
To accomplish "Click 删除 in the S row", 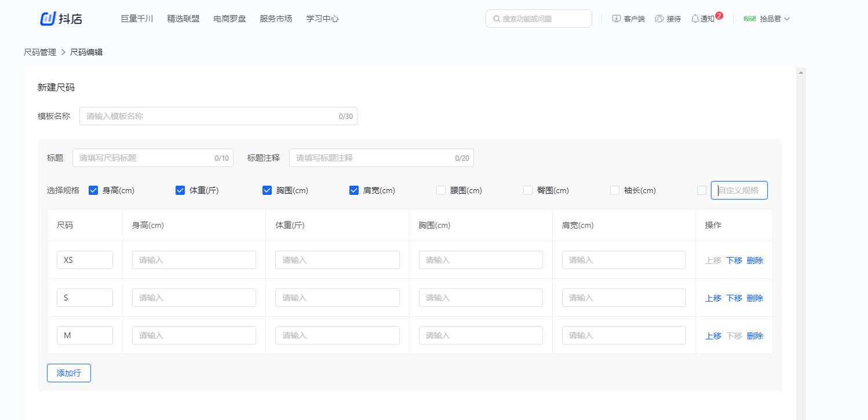I will 755,298.
